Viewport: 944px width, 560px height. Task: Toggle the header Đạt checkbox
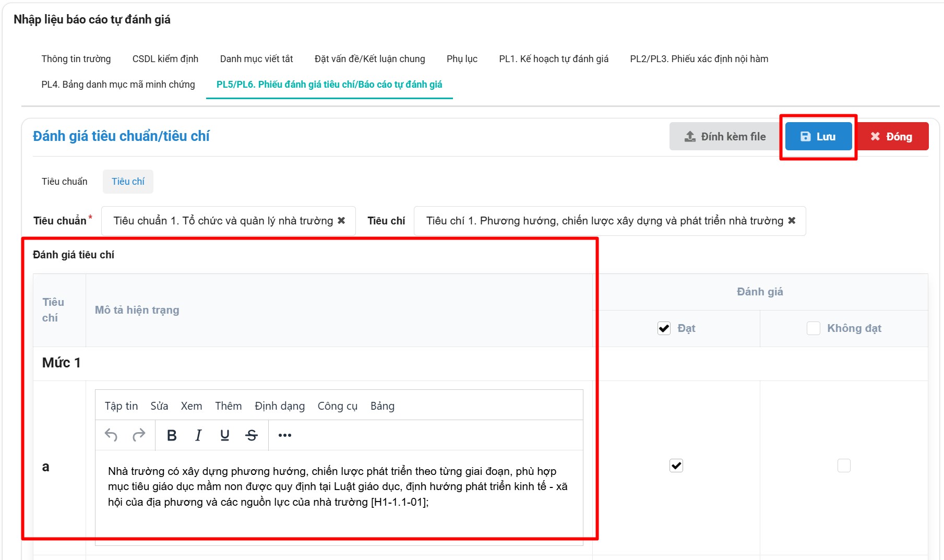click(x=664, y=328)
